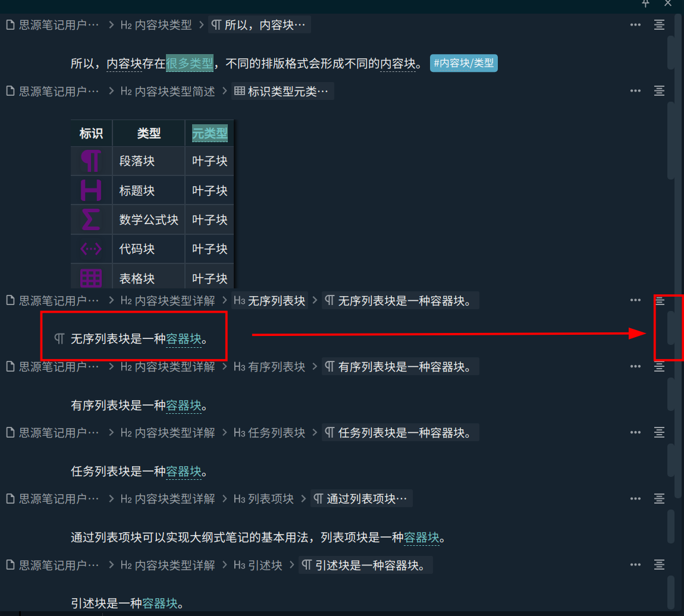
Task: Click the heading block H icon in the table
Action: coord(91,190)
